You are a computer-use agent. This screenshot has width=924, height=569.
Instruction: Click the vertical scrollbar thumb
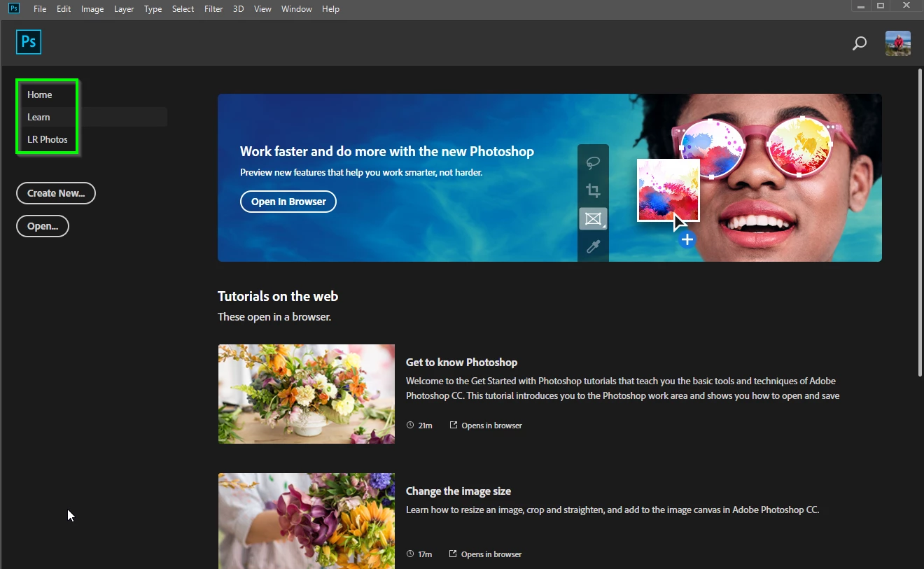coord(919,223)
